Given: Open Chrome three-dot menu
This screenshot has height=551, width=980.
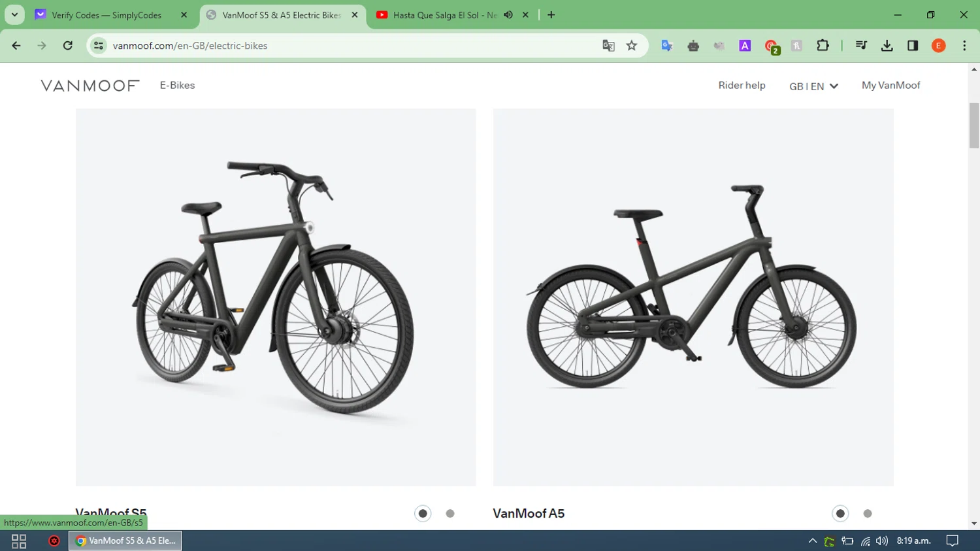Looking at the screenshot, I should pyautogui.click(x=964, y=46).
